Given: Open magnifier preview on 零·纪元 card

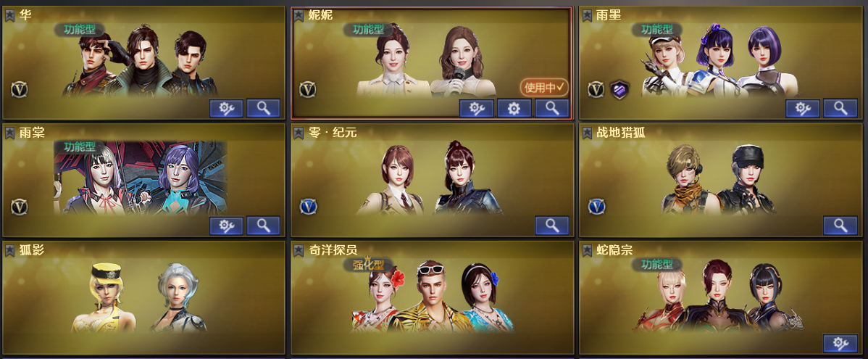Looking at the screenshot, I should pyautogui.click(x=552, y=226).
